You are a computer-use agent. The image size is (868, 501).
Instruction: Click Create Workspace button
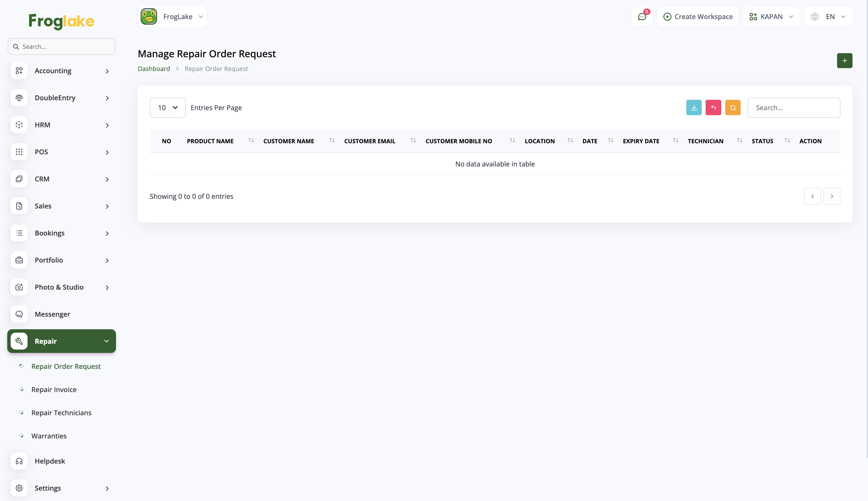(698, 16)
